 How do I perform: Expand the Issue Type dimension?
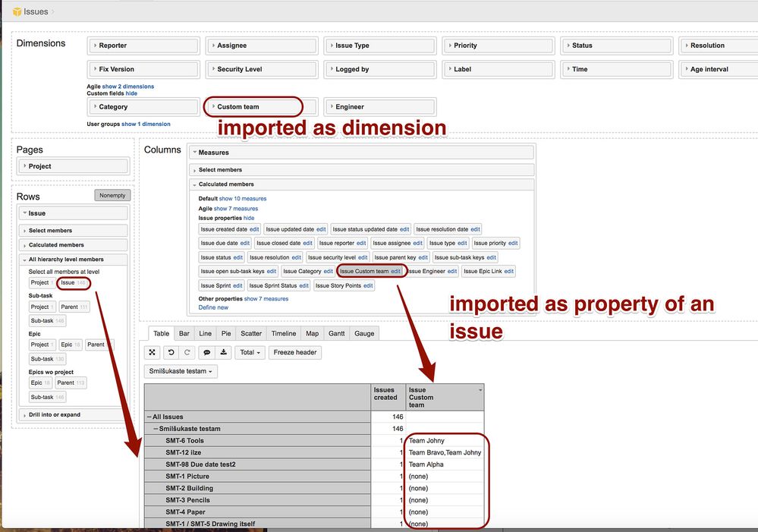[380, 46]
